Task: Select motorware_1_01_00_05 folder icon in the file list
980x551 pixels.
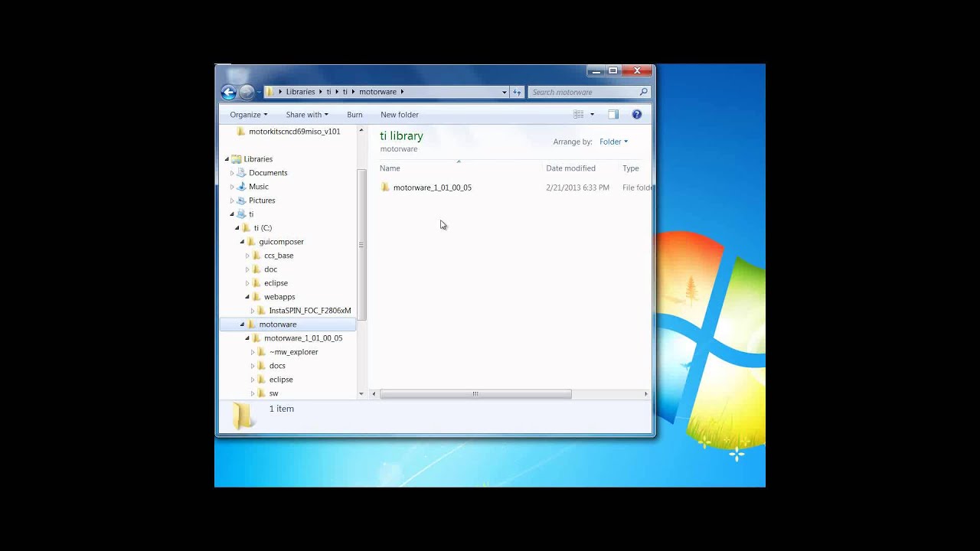Action: pos(385,187)
